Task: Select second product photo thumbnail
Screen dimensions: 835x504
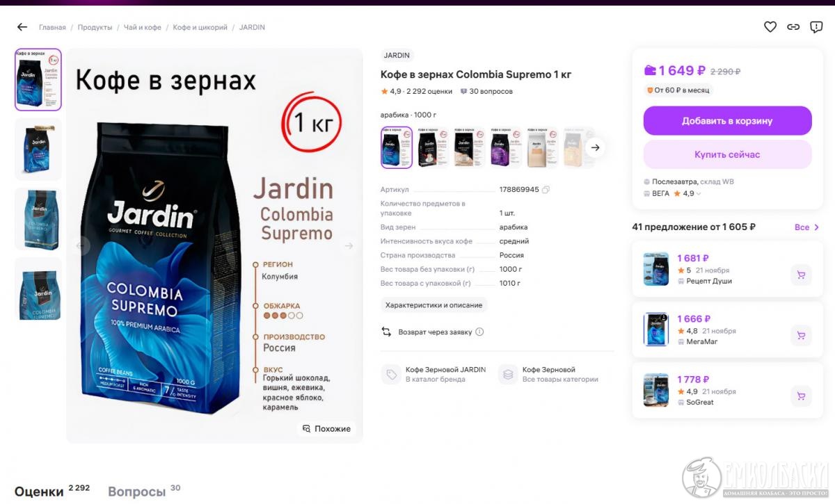Action: (x=38, y=149)
